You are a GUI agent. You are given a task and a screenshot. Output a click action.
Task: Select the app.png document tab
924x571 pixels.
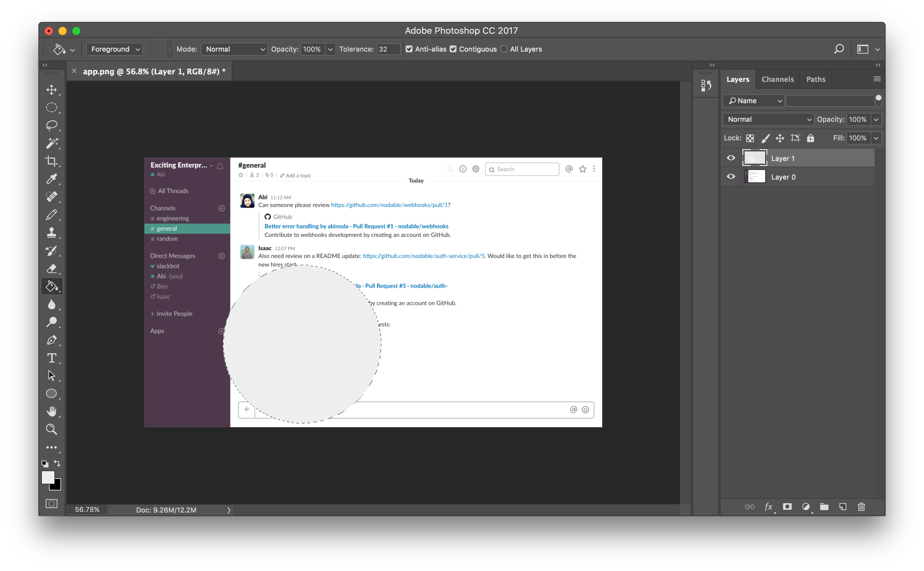pos(154,72)
